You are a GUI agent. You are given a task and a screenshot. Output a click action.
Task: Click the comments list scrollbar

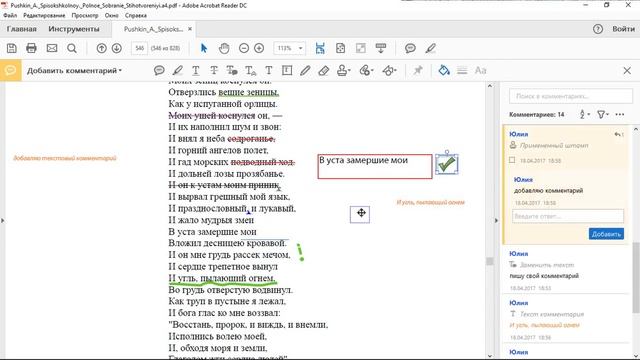[636, 278]
